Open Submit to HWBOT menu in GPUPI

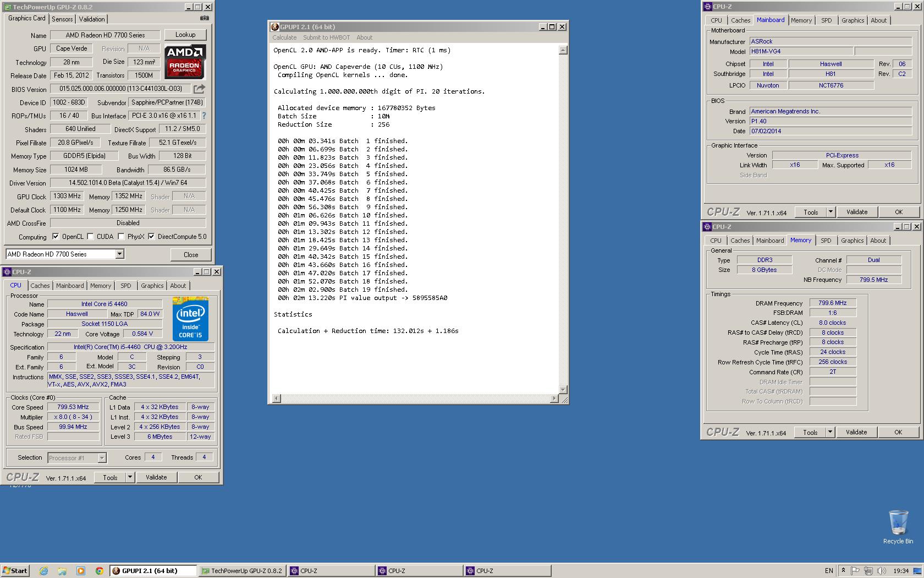(x=327, y=37)
